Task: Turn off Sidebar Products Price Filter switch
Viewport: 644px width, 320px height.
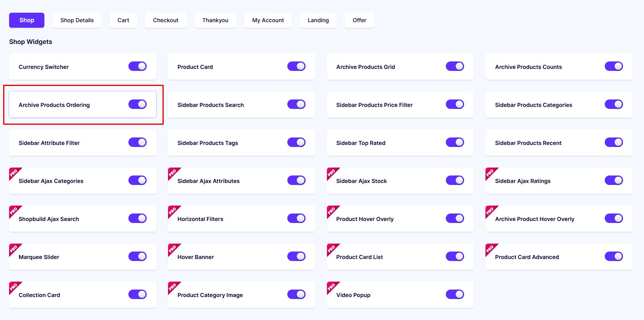Action: coord(455,104)
